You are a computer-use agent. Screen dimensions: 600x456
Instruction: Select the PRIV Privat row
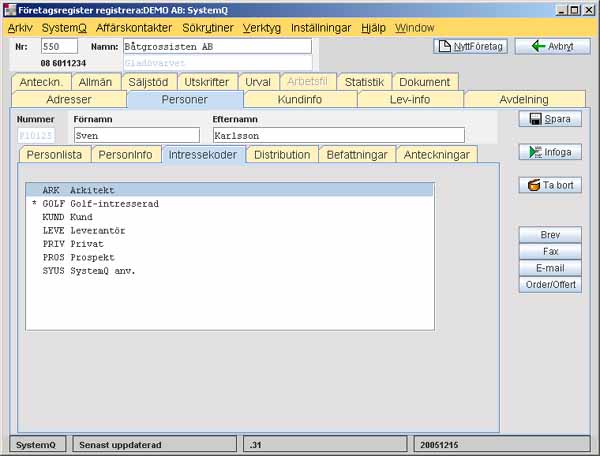(x=230, y=244)
